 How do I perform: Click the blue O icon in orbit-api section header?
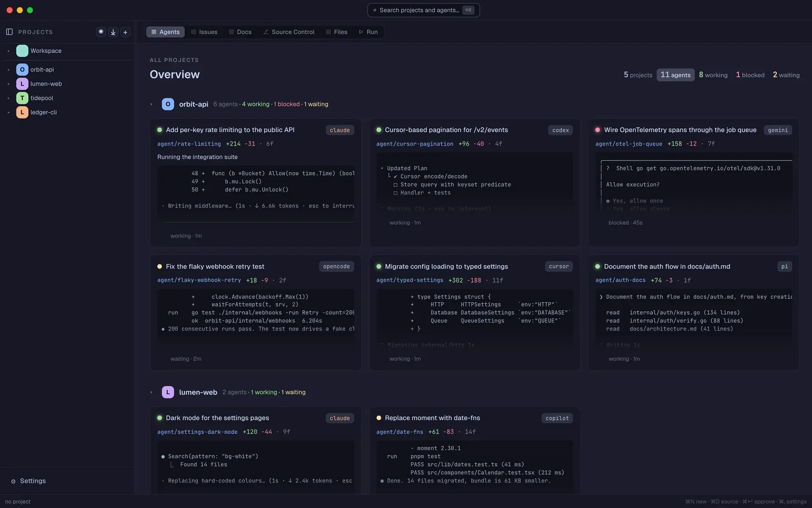tap(168, 104)
